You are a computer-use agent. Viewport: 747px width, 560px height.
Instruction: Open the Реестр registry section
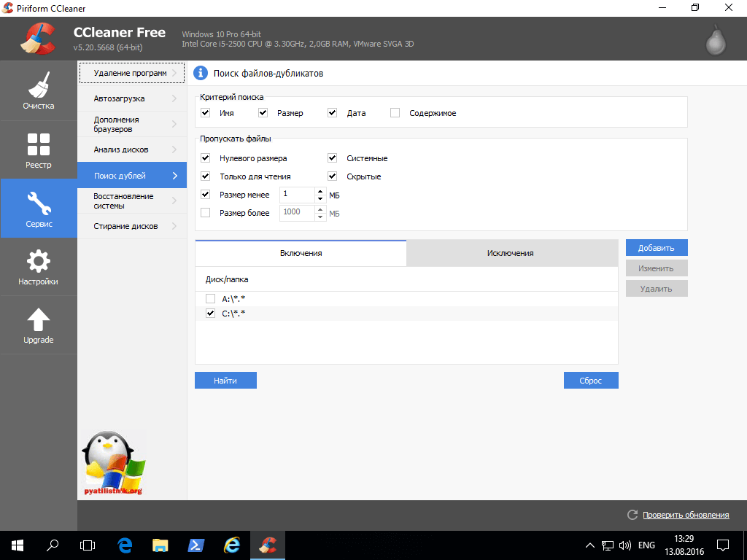(38, 149)
